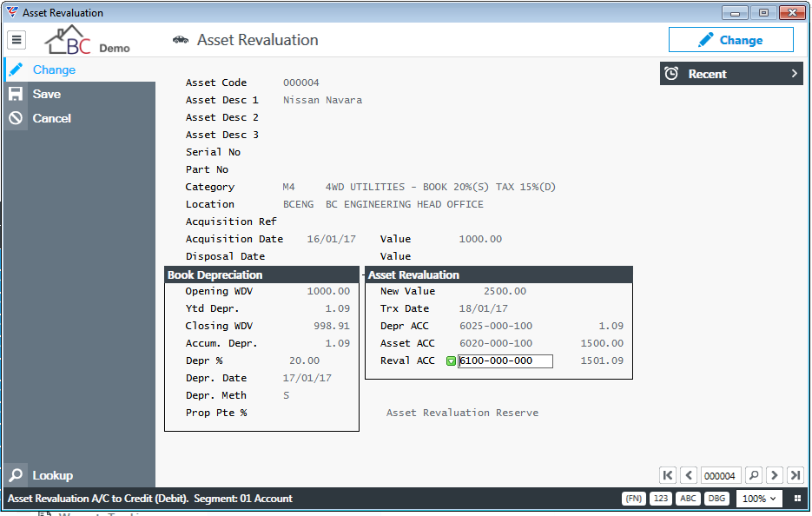Click location code BCENG

(x=298, y=204)
